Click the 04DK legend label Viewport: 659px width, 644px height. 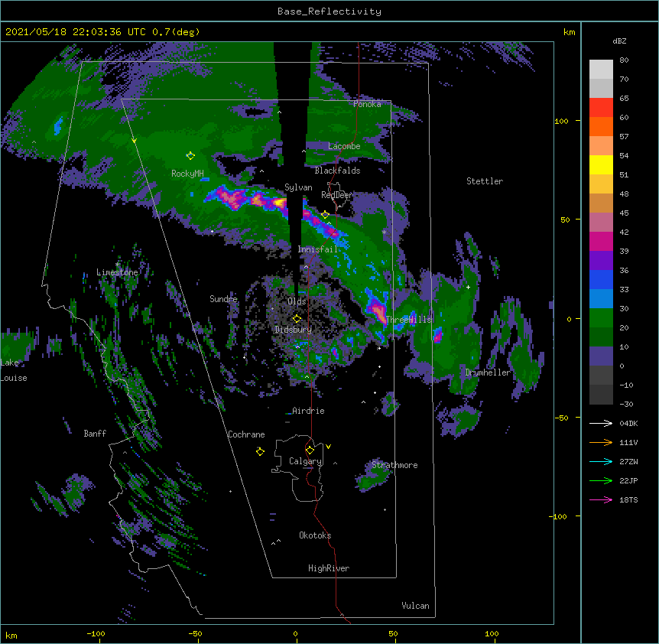tap(628, 423)
